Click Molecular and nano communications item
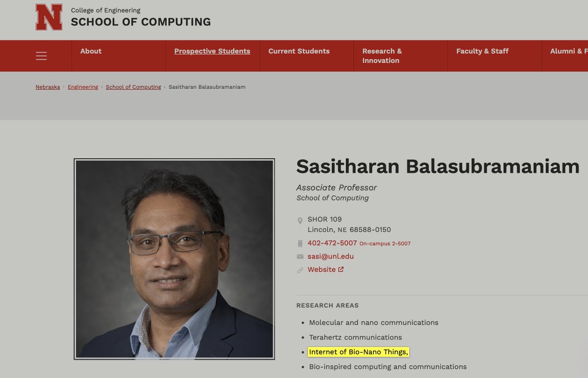The height and width of the screenshot is (378, 588). tap(374, 323)
